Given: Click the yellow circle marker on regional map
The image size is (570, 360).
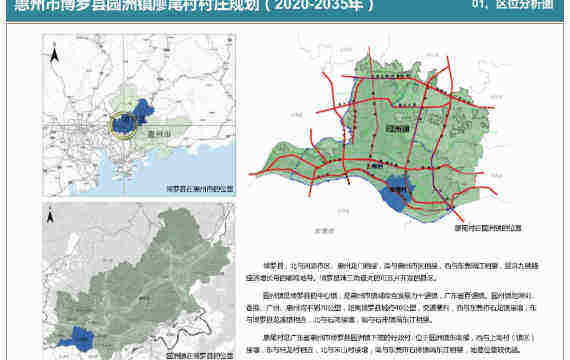Looking at the screenshot, I should point(124,125).
